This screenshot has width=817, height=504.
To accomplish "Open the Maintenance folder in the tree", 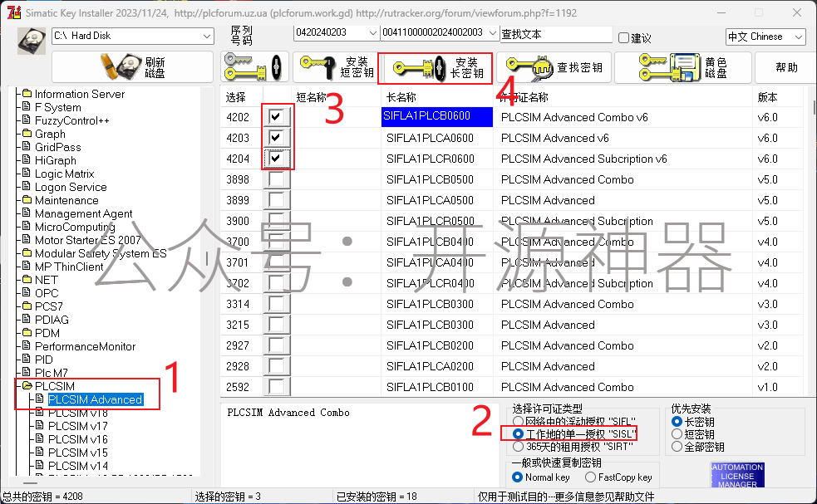I will click(66, 200).
